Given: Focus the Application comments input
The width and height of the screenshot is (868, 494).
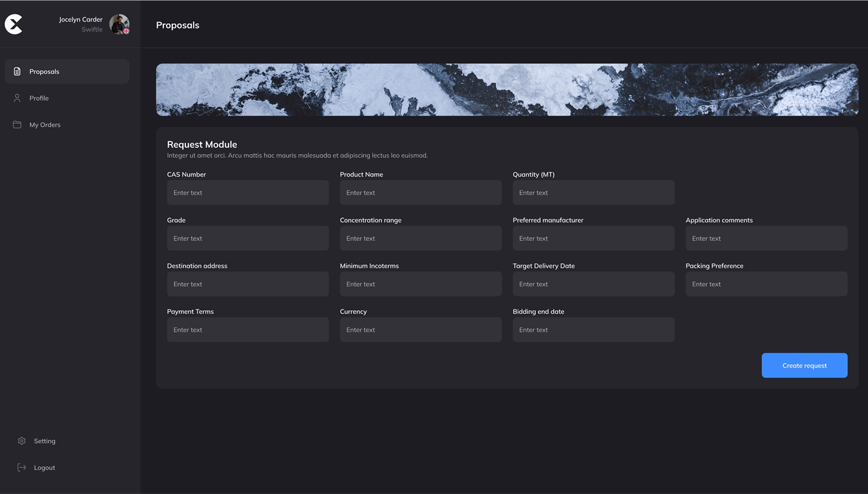Looking at the screenshot, I should [766, 238].
